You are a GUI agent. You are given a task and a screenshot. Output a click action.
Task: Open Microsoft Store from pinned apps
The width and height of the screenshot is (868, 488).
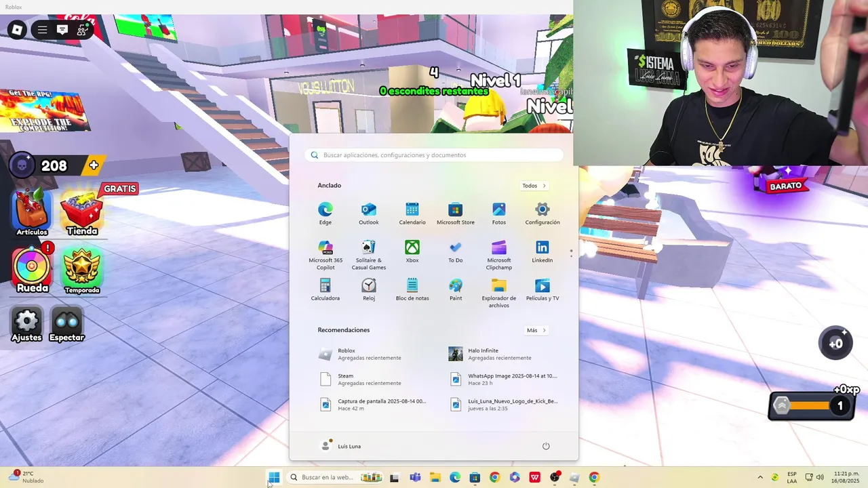[456, 213]
